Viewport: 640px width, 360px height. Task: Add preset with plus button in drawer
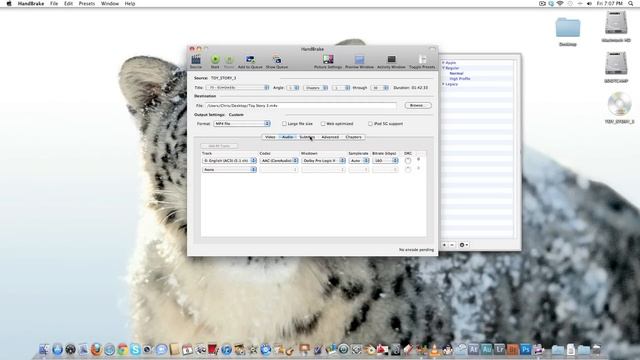pos(444,245)
